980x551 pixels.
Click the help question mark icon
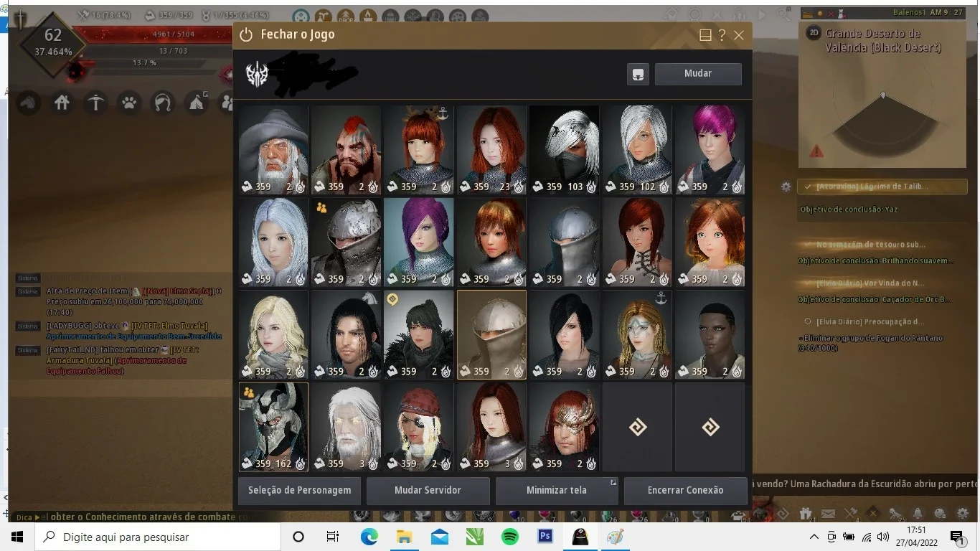pyautogui.click(x=722, y=35)
